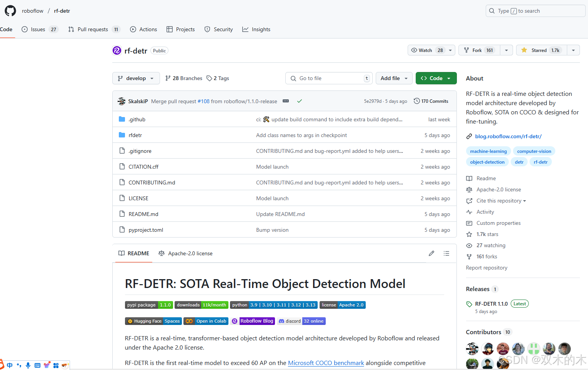Switch to Security tab
588x370 pixels.
(x=218, y=29)
